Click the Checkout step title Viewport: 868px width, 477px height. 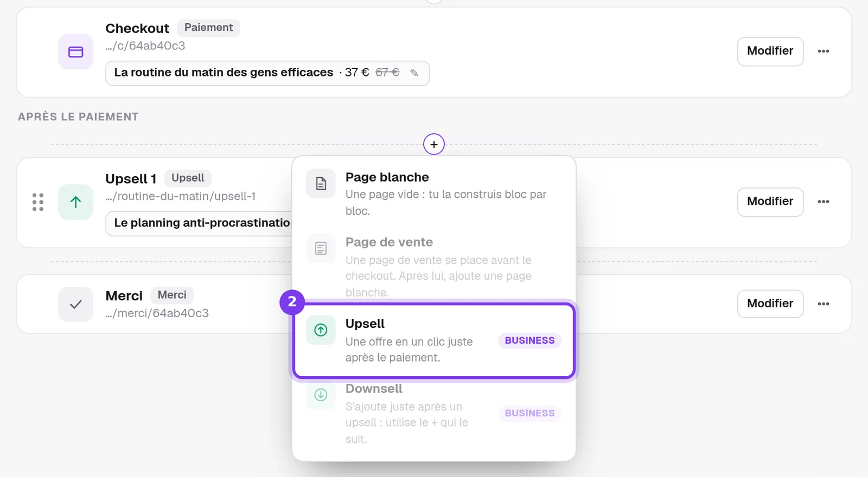coord(137,28)
